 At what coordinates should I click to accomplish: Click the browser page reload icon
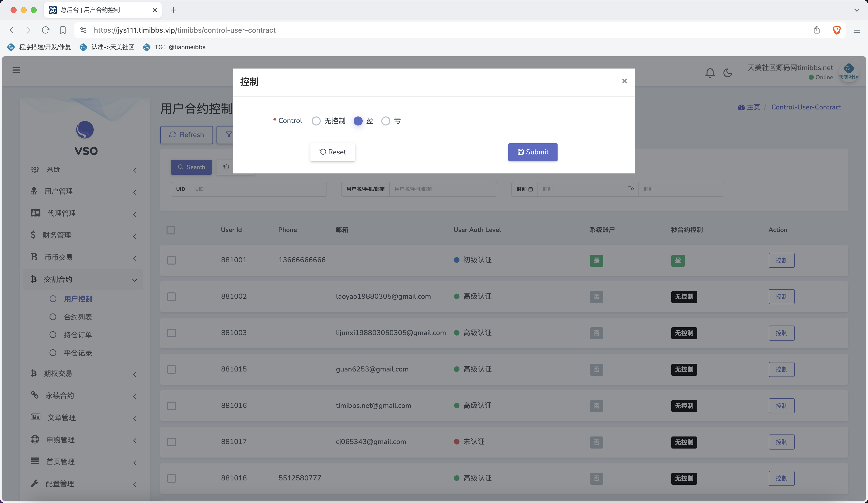(x=45, y=30)
